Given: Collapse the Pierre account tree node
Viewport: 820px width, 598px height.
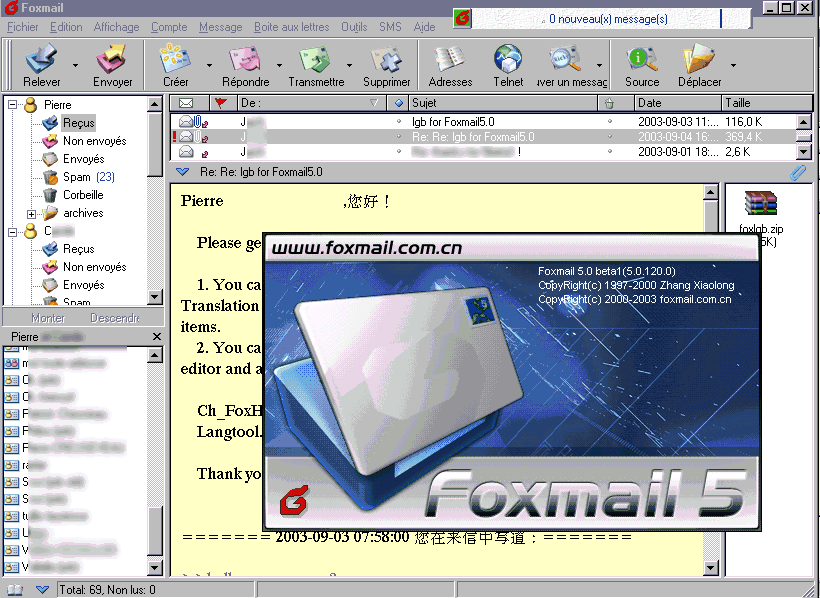Looking at the screenshot, I should click(13, 105).
